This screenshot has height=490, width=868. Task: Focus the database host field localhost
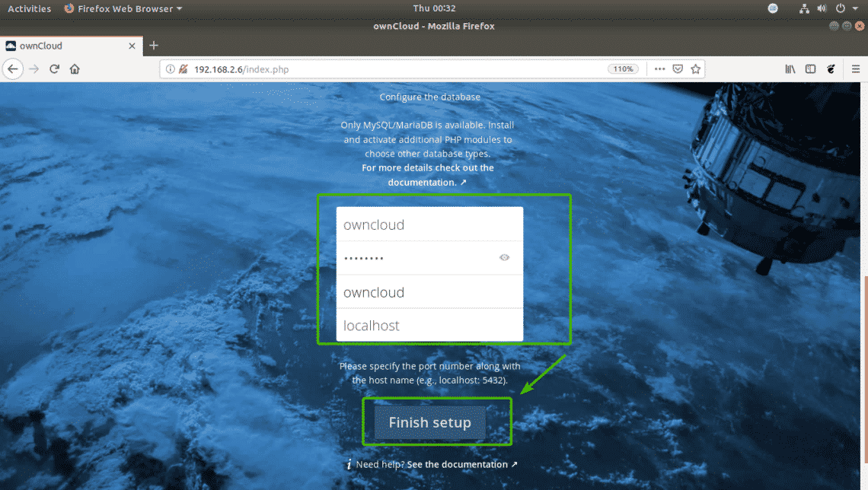coord(429,325)
